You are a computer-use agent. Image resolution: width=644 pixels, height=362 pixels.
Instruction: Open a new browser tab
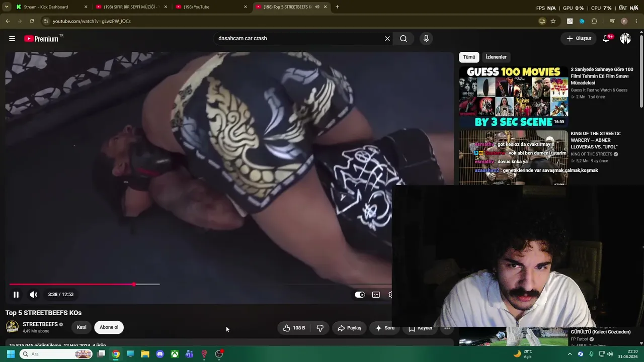pos(337,7)
